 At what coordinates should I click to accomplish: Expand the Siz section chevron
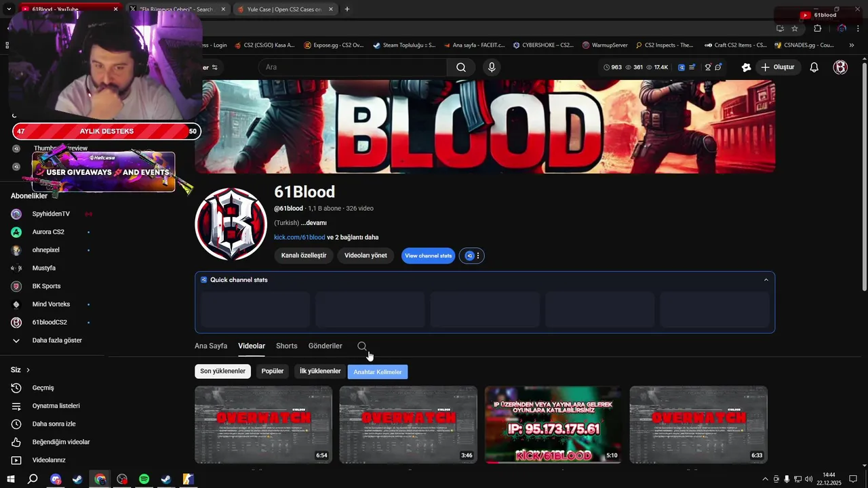tap(28, 370)
